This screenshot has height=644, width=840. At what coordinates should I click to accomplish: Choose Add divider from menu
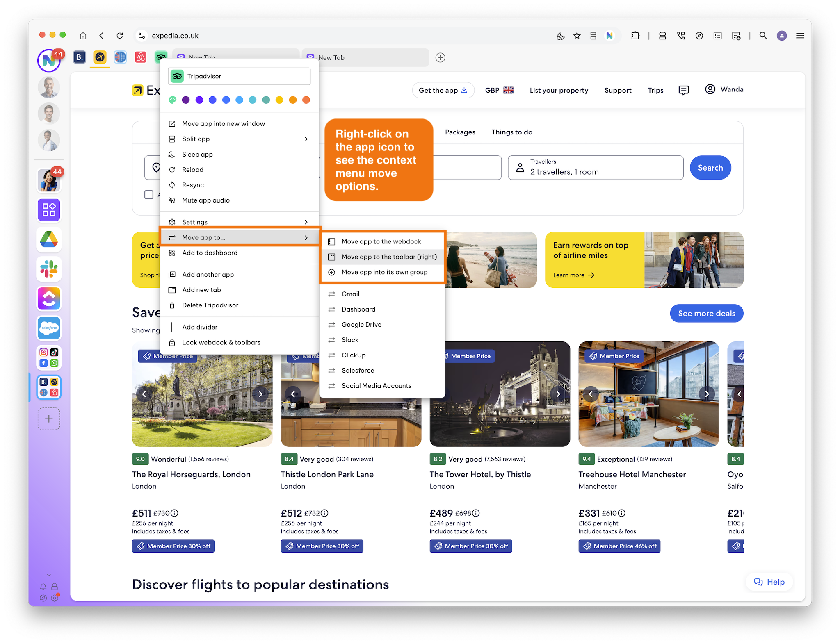(239, 327)
